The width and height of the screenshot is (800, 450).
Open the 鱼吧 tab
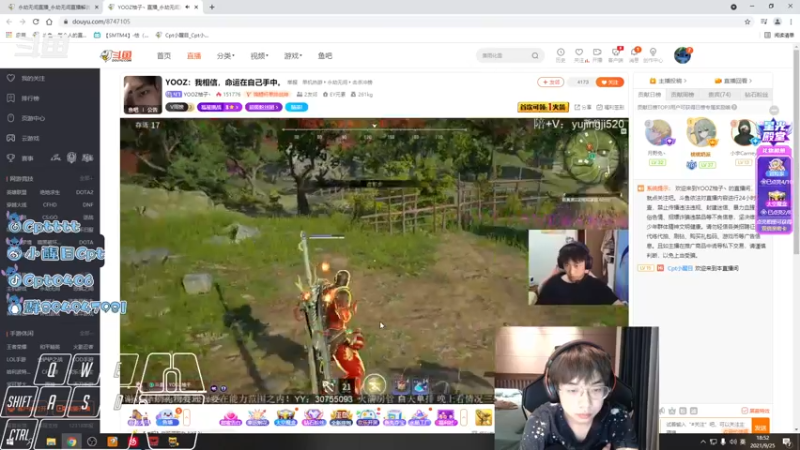(325, 56)
